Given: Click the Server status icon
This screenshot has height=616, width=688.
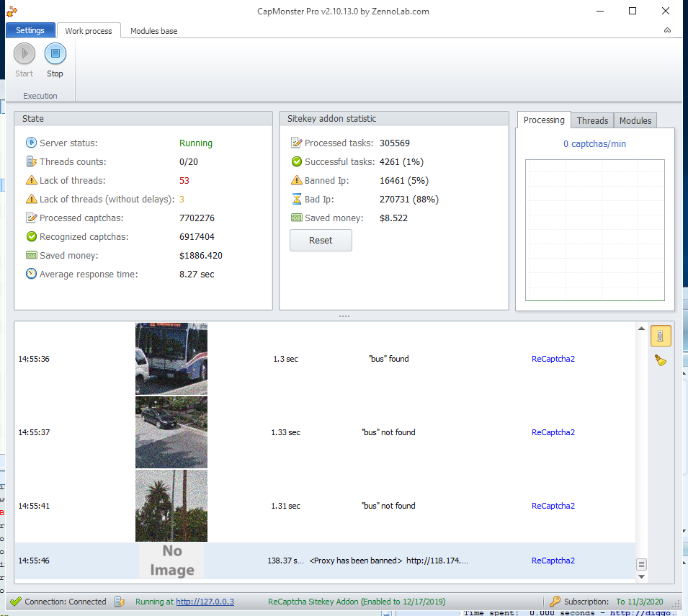Looking at the screenshot, I should 31,143.
